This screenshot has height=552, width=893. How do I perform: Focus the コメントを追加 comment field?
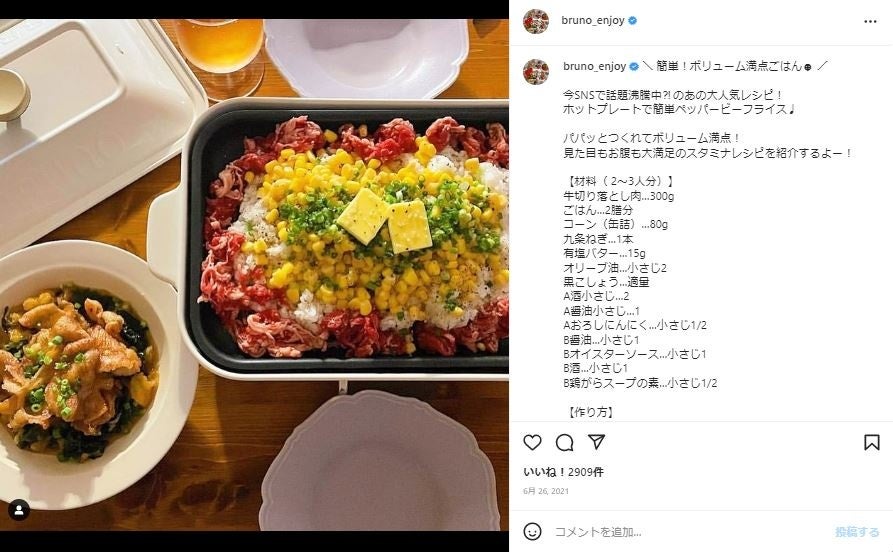[x=689, y=532]
